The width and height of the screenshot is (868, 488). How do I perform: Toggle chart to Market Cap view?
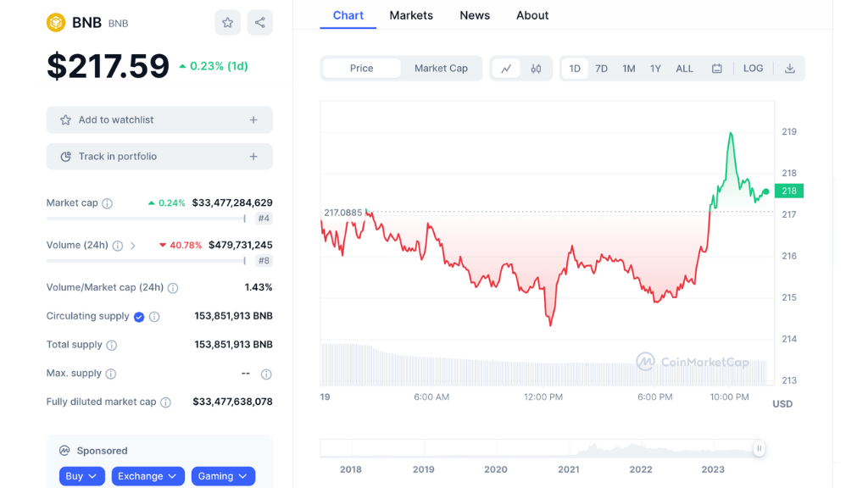point(441,69)
